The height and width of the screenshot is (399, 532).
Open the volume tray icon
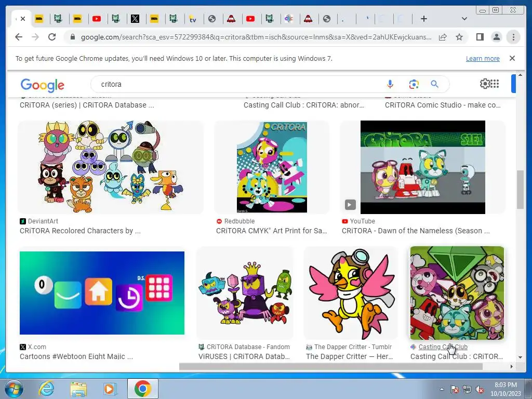pyautogui.click(x=480, y=389)
